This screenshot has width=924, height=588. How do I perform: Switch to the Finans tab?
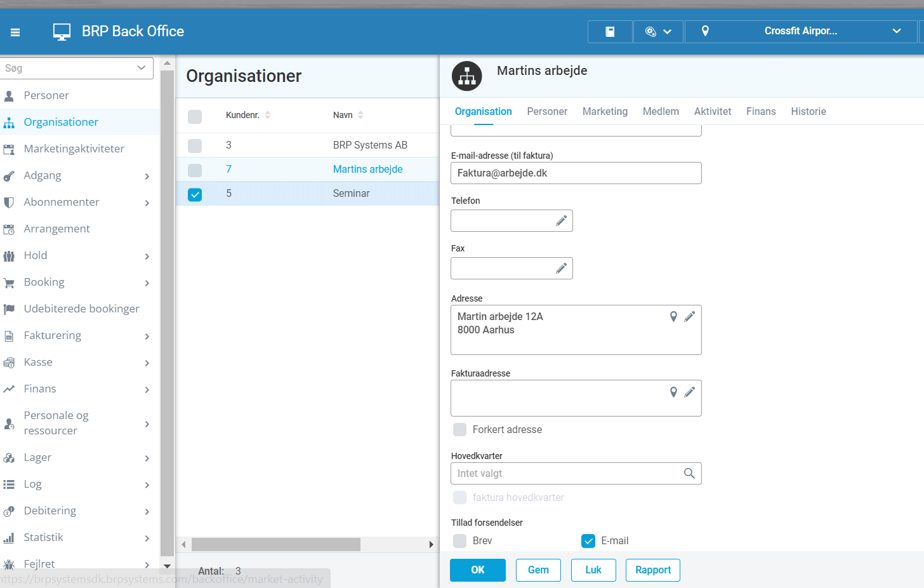pyautogui.click(x=760, y=111)
